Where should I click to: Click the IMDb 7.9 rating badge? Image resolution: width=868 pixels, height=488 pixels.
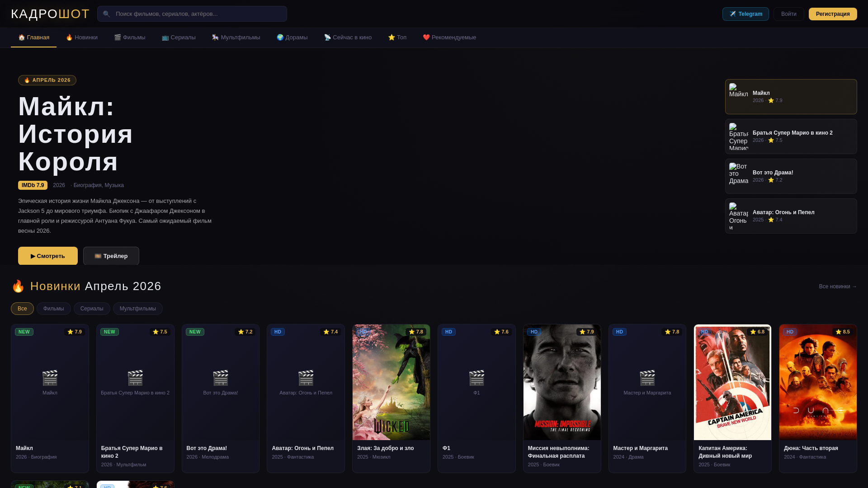point(33,185)
